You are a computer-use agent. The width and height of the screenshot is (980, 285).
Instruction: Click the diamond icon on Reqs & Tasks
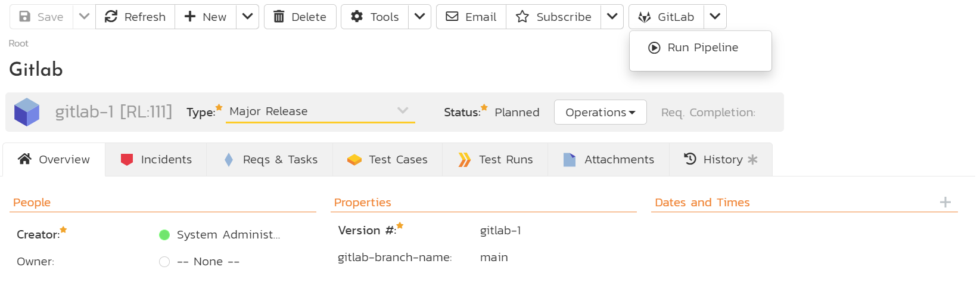coord(229,160)
